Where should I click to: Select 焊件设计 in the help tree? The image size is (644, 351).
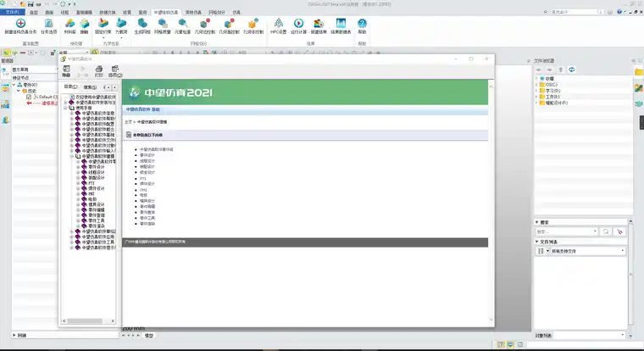96,188
